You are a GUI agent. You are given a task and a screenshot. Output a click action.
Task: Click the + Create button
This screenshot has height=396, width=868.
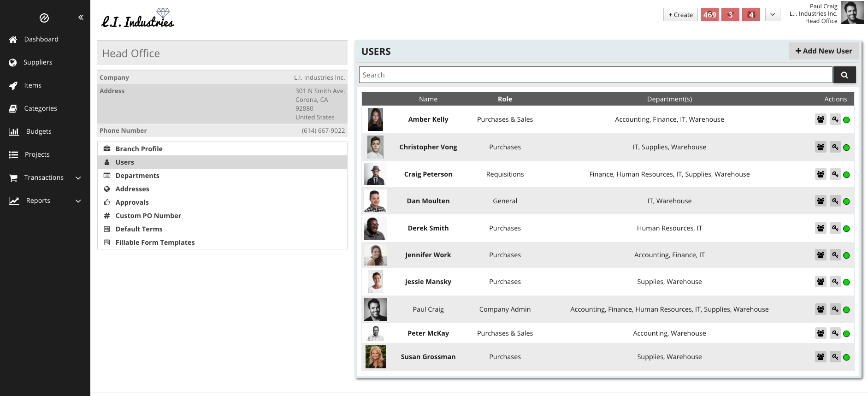pyautogui.click(x=680, y=15)
